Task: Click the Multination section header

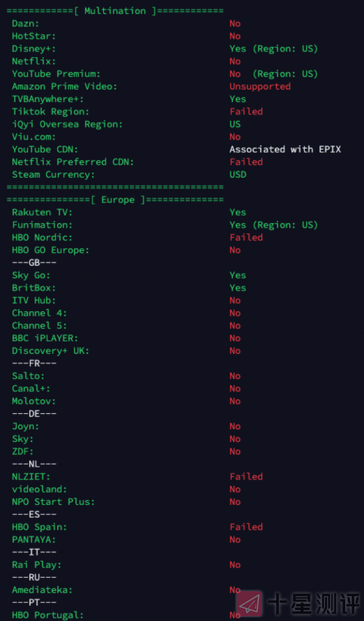Action: pyautogui.click(x=115, y=11)
